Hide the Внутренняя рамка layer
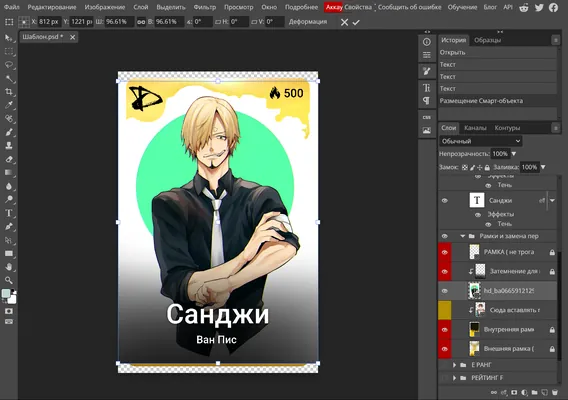 tap(444, 330)
